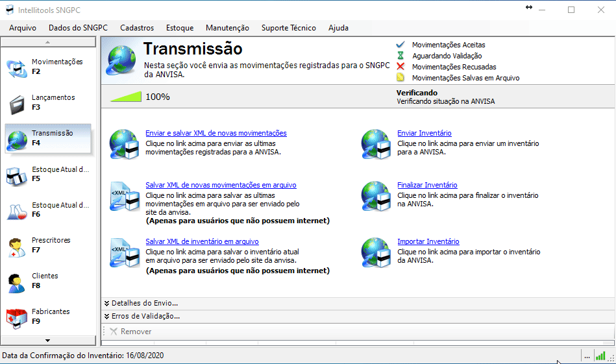Click the green 100% progress indicator
The height and width of the screenshot is (364, 616).
(x=126, y=97)
